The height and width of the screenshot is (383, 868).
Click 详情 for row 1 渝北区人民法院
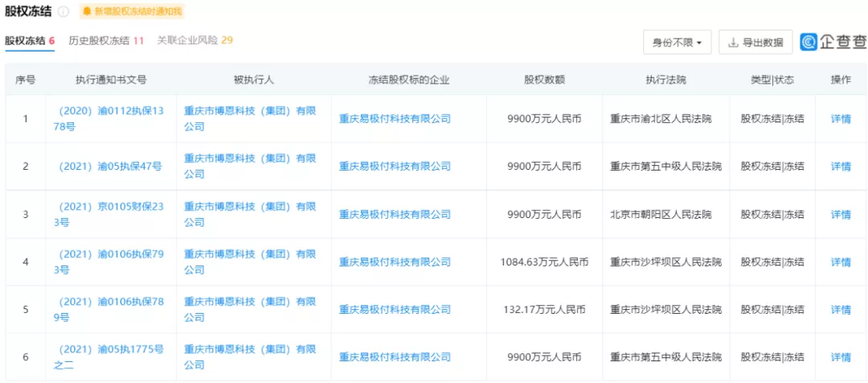[841, 118]
